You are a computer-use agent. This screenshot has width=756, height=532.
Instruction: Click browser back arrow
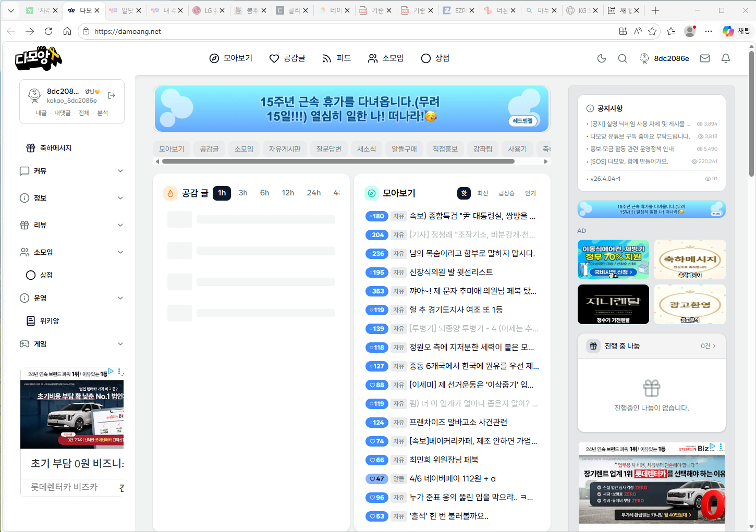coord(11,31)
